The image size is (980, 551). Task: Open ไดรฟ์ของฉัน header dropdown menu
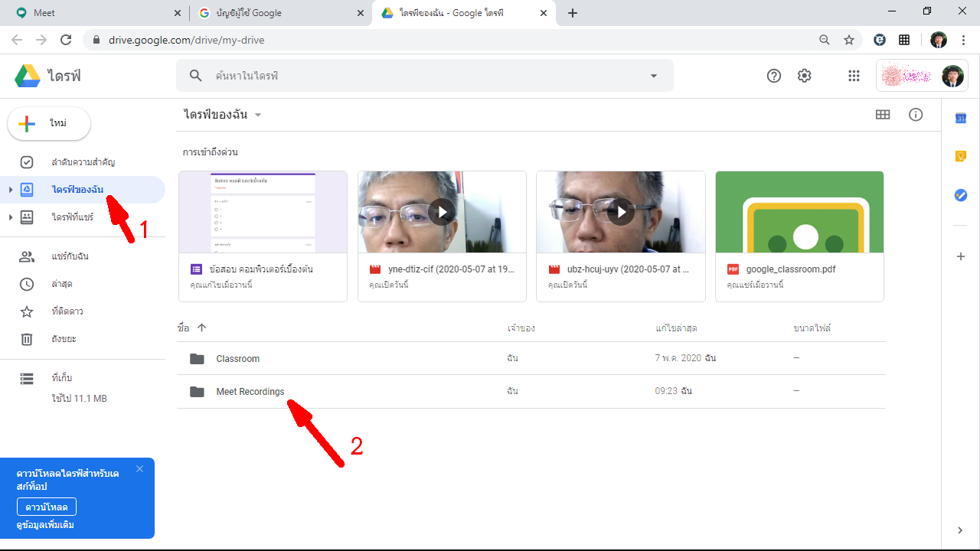(x=258, y=115)
